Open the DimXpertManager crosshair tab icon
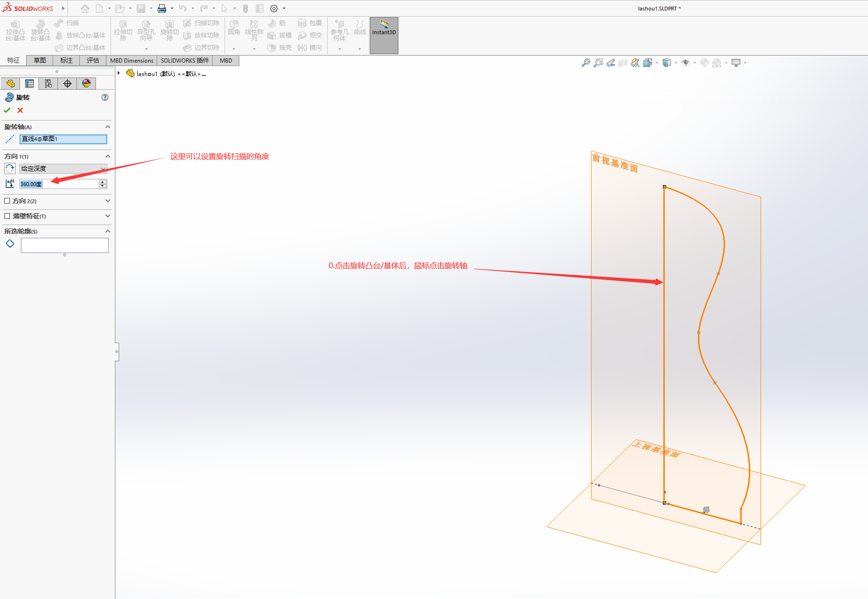 point(67,84)
